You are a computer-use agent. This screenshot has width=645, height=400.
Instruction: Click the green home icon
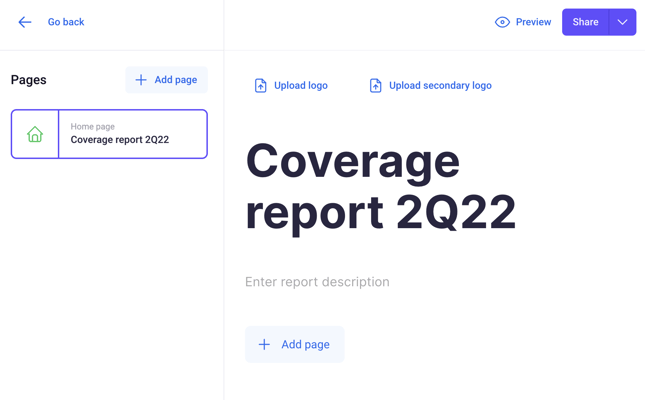pyautogui.click(x=35, y=134)
